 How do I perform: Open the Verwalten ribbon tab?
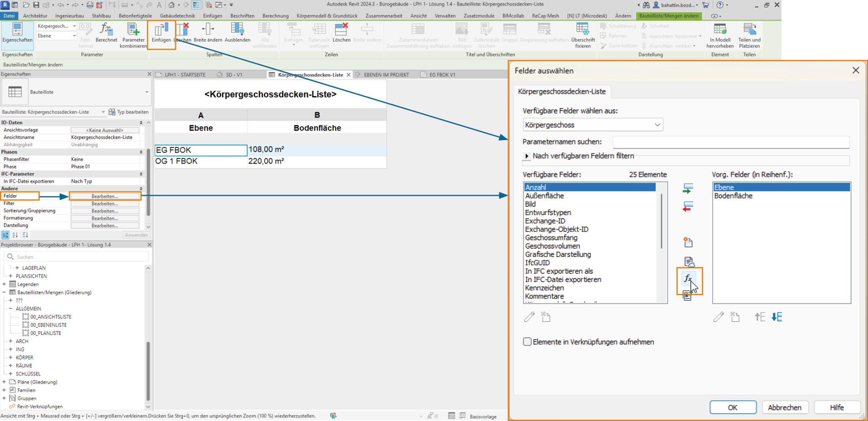click(445, 16)
